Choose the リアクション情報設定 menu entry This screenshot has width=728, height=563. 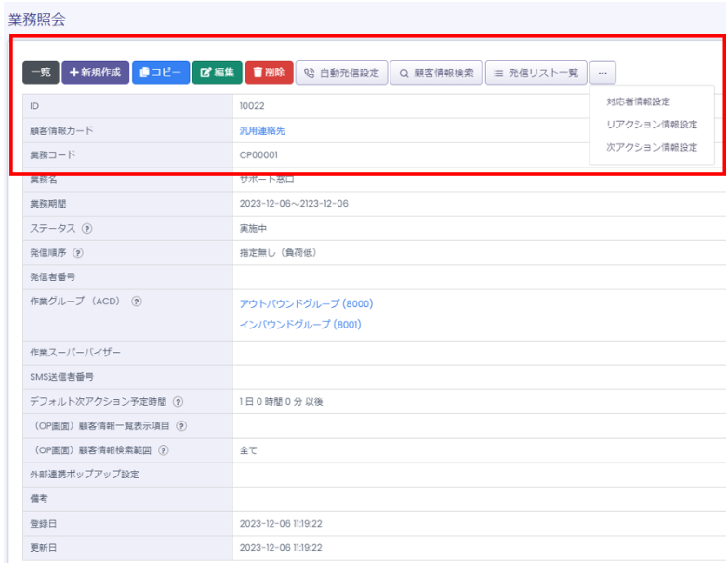pos(651,125)
